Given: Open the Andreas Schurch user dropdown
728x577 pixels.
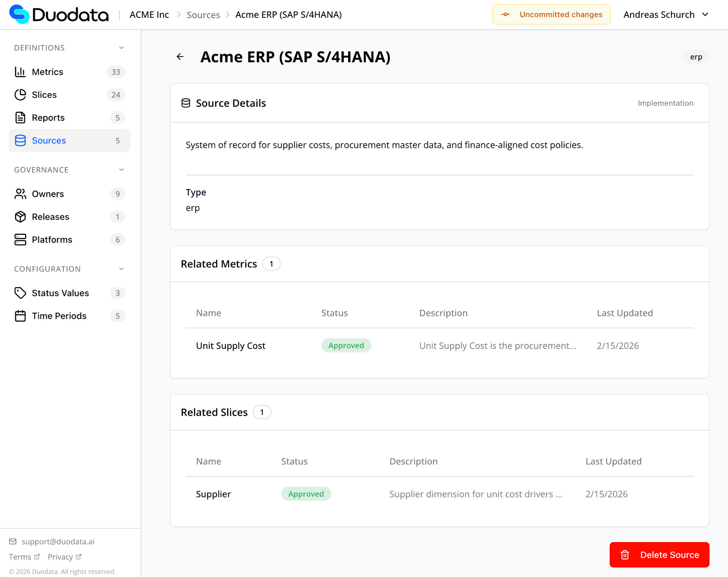Looking at the screenshot, I should pyautogui.click(x=666, y=15).
